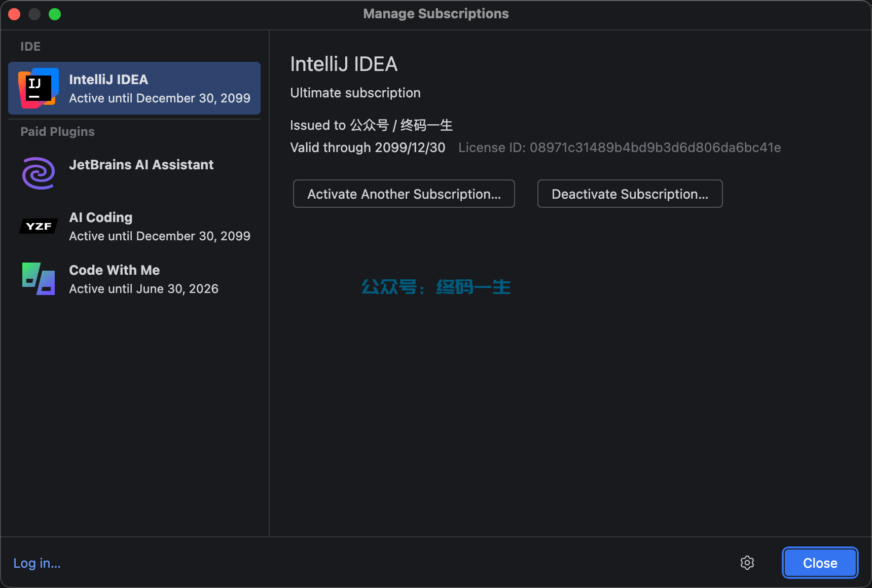Open the Log in link
Screen dimensions: 872x588
pyautogui.click(x=37, y=563)
